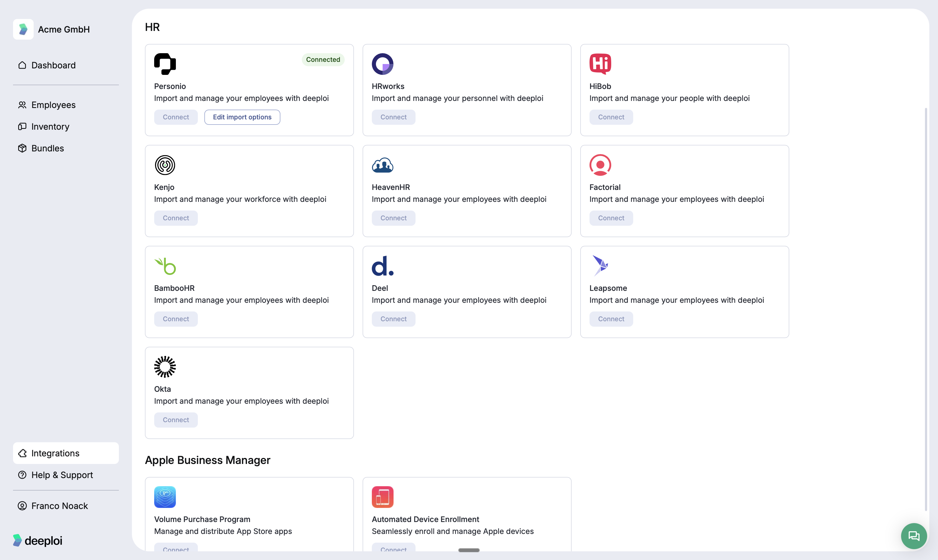Click the HRworks card title
The height and width of the screenshot is (560, 938).
pos(388,87)
